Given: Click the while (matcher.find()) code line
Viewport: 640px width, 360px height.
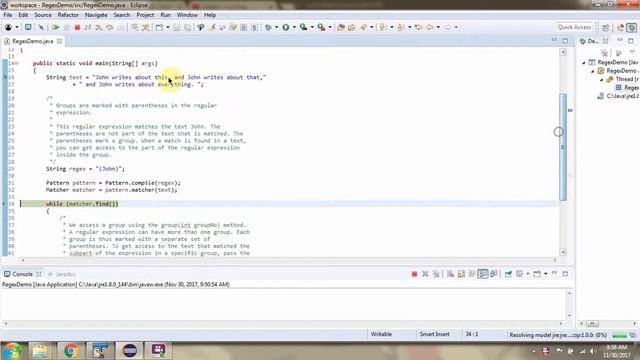Looking at the screenshot, I should point(82,204).
